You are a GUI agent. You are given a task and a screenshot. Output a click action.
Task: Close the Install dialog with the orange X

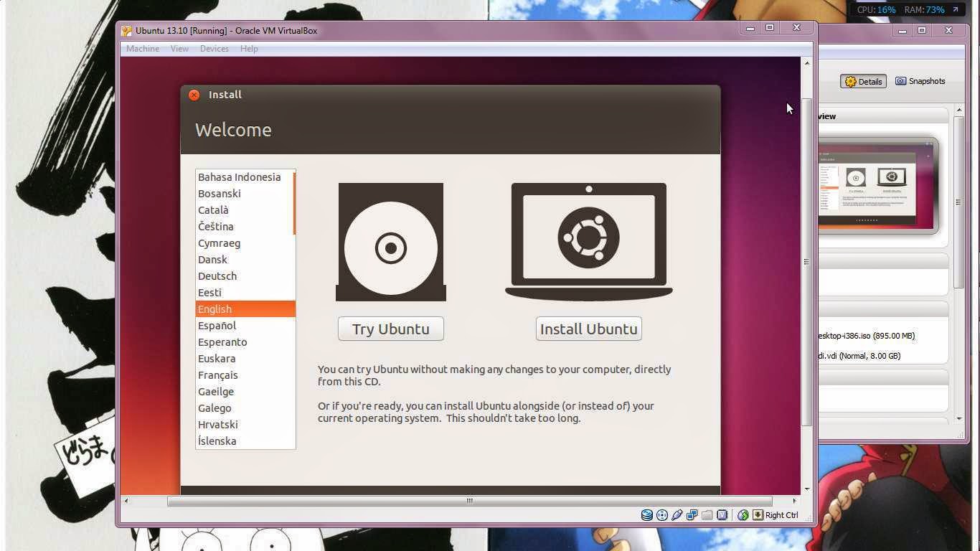click(194, 95)
